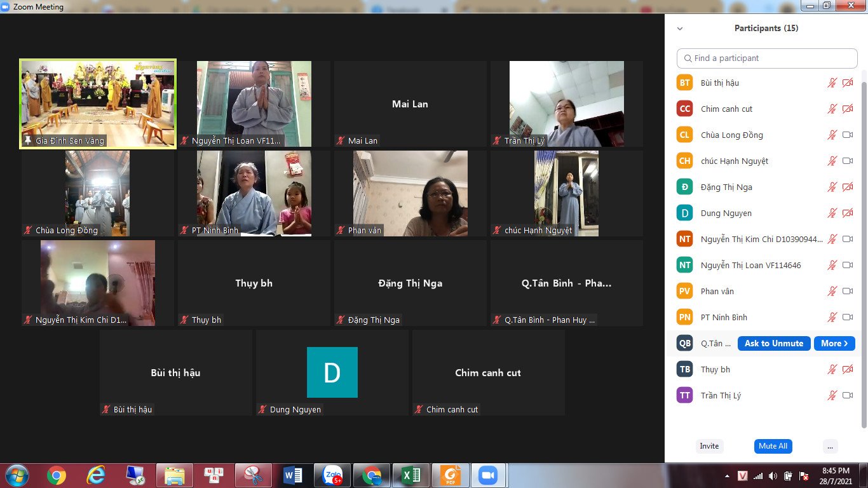Click the participants list vertical scrollbar

point(863,254)
